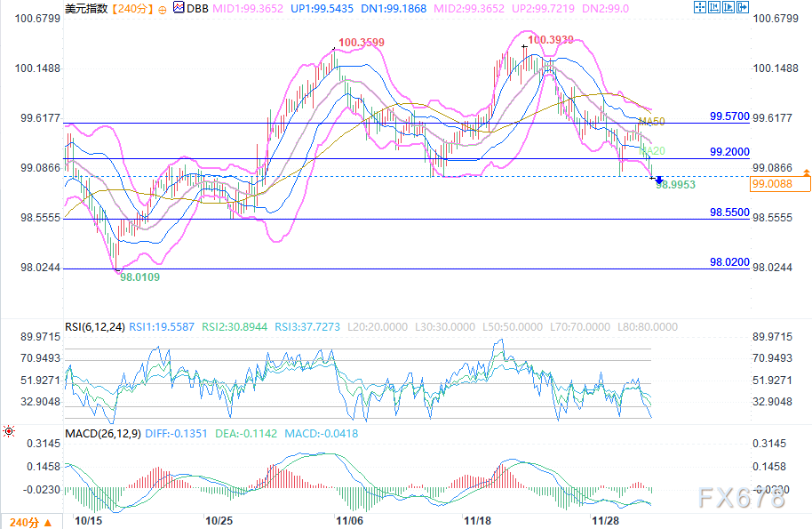
Task: Click the RSI(6,12,24) indicator label
Action: (x=95, y=326)
